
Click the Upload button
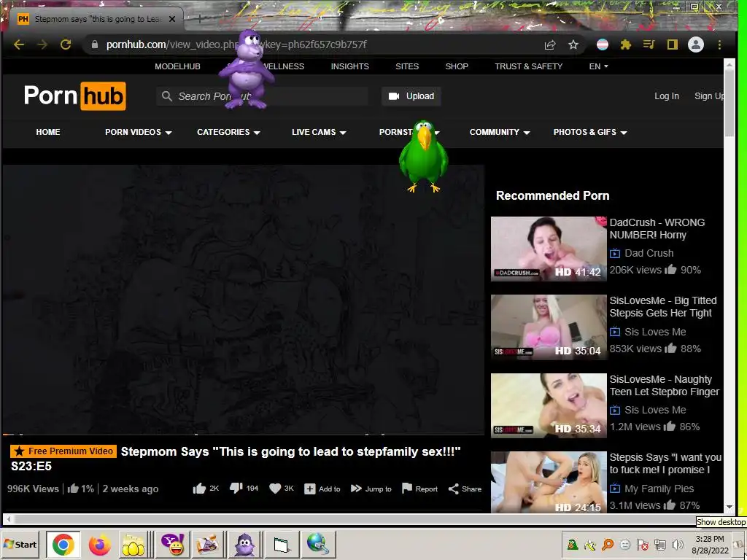tap(411, 96)
